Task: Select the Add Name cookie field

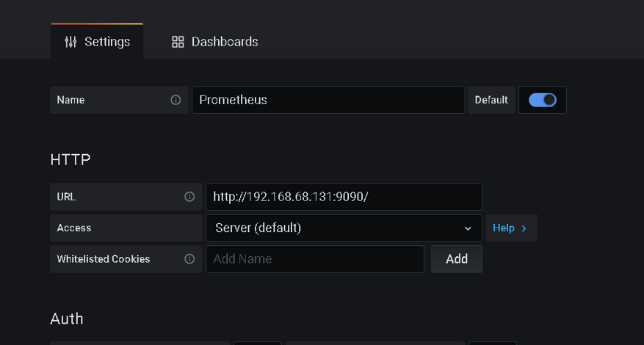Action: [x=314, y=259]
